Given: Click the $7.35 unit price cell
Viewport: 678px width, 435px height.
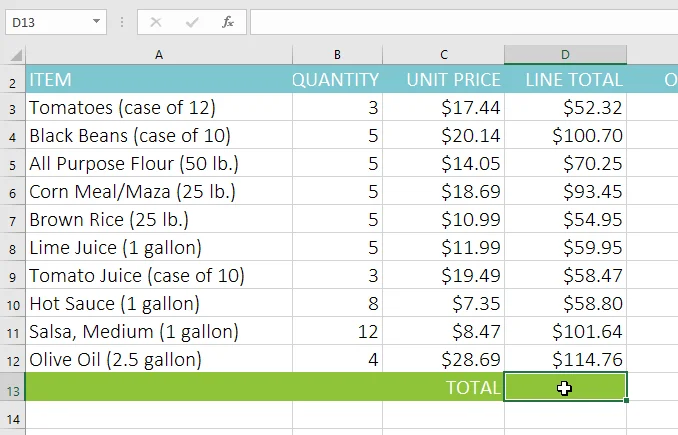Looking at the screenshot, I should (443, 303).
